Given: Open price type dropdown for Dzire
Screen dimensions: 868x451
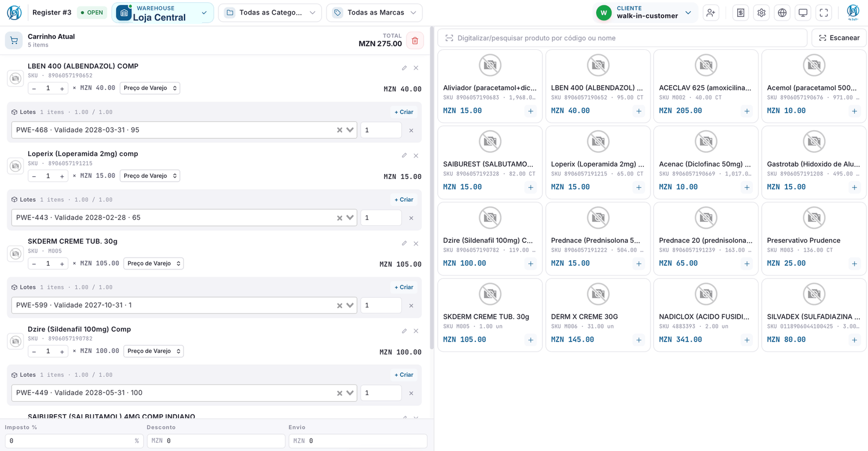Looking at the screenshot, I should [154, 351].
